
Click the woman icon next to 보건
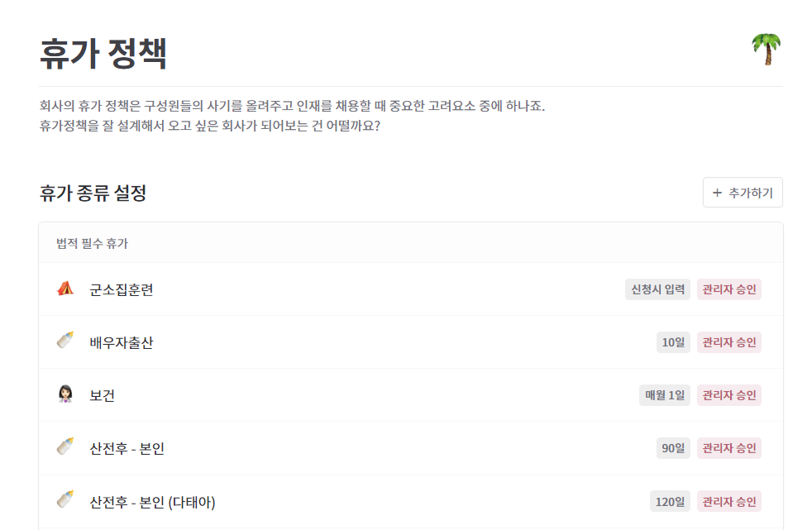coord(65,394)
